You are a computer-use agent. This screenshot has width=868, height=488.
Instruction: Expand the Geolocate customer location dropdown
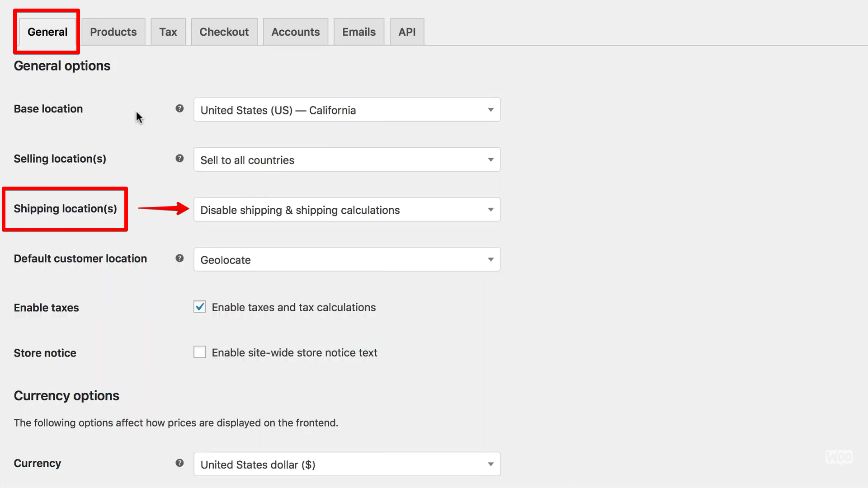(x=347, y=260)
